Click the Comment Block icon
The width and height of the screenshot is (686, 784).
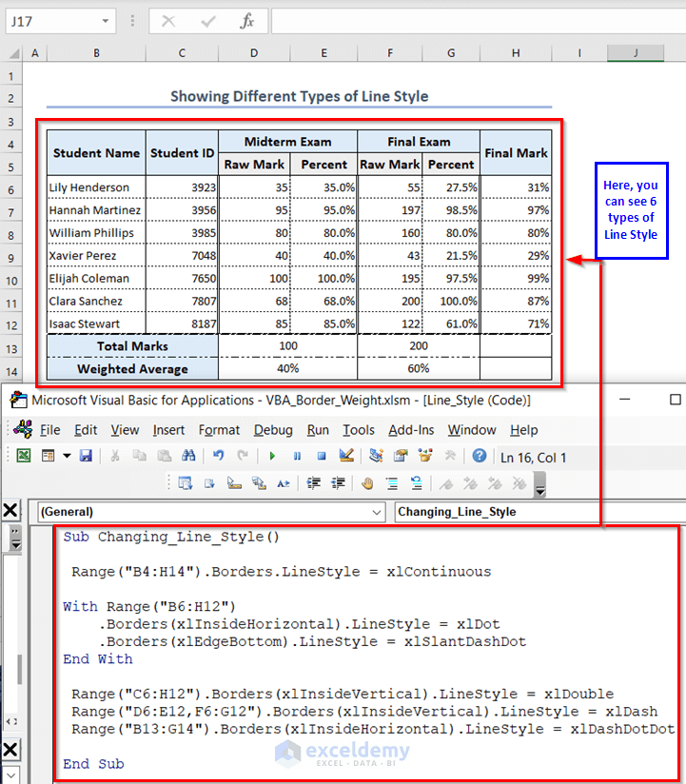pyautogui.click(x=392, y=483)
